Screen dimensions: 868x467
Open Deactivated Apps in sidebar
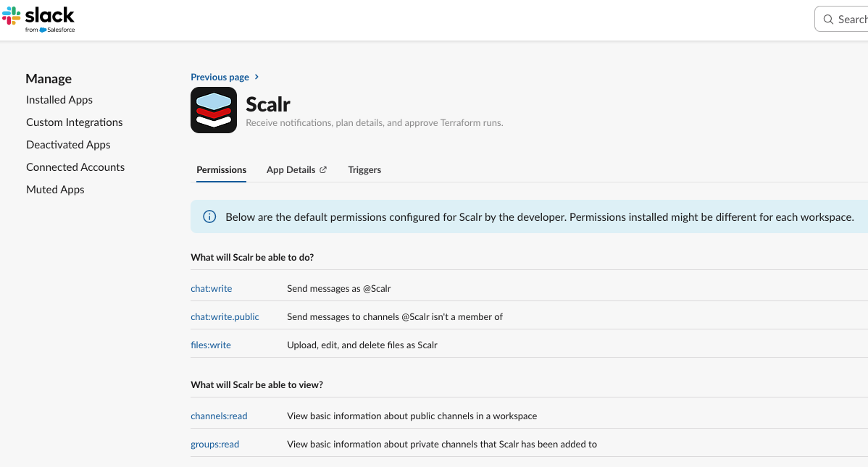[x=68, y=144]
